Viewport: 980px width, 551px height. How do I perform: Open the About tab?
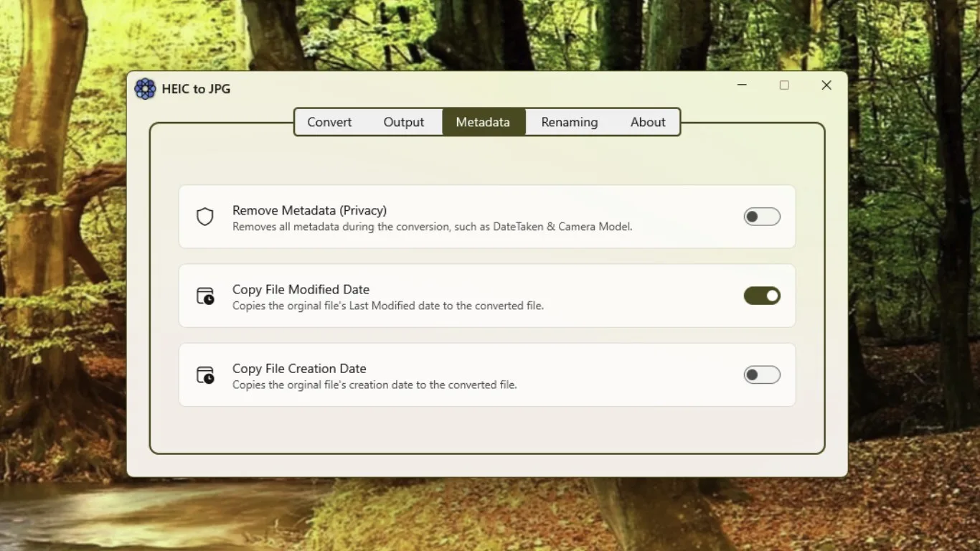tap(648, 122)
